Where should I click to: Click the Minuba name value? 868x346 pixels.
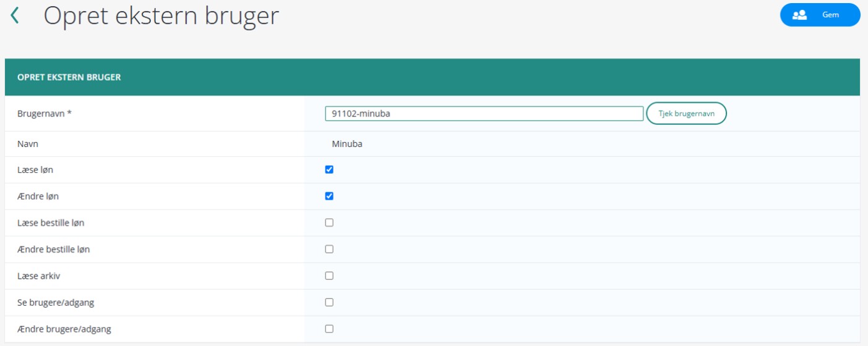pos(347,144)
